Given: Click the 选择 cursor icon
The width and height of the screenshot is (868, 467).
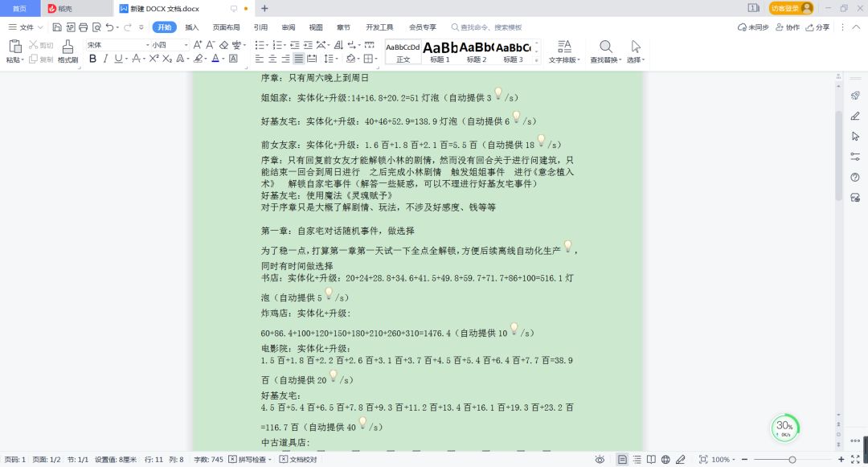Looking at the screenshot, I should 636,47.
